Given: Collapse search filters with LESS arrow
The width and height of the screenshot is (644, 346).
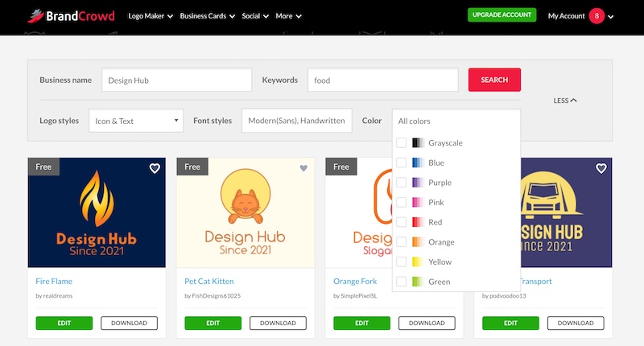Looking at the screenshot, I should 565,101.
